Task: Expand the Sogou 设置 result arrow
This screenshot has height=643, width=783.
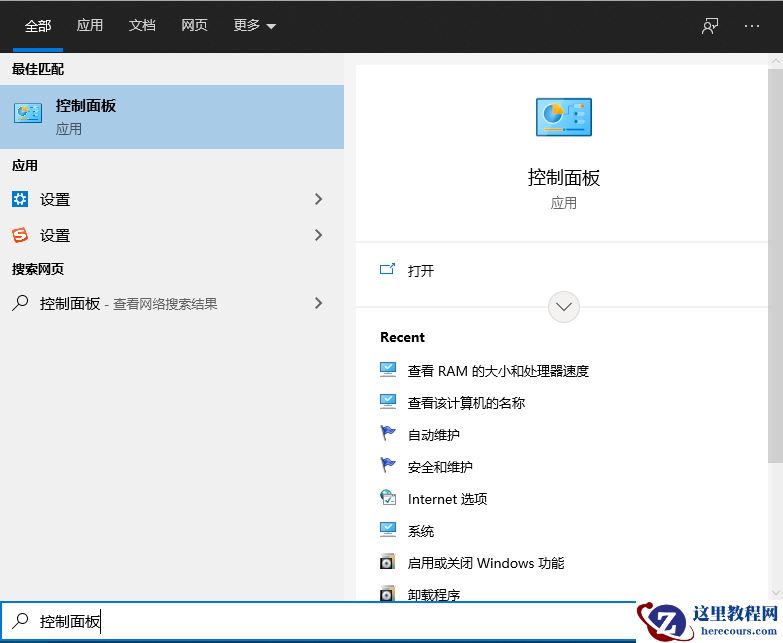Action: [319, 235]
